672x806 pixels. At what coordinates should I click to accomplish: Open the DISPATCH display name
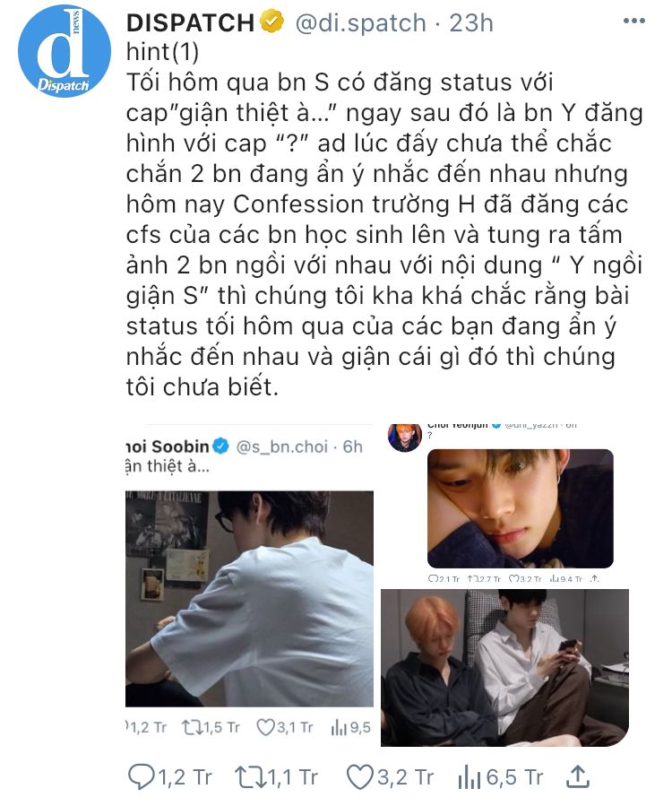pos(191,22)
